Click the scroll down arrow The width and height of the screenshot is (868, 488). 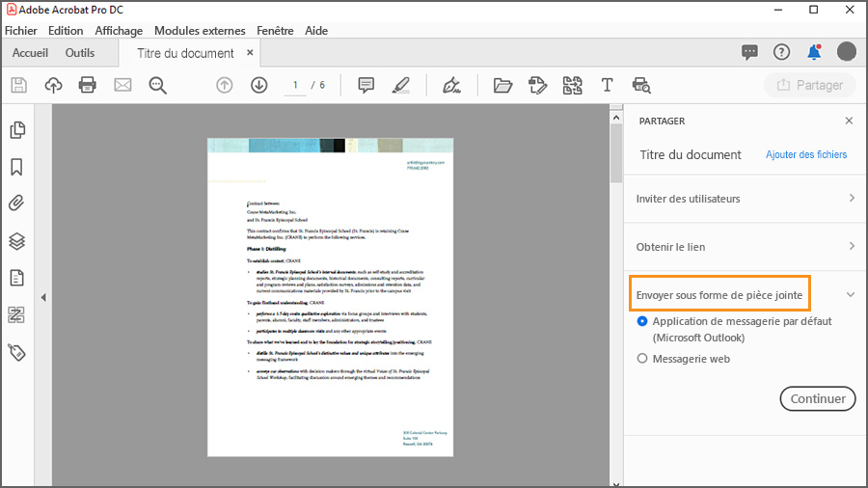click(616, 483)
